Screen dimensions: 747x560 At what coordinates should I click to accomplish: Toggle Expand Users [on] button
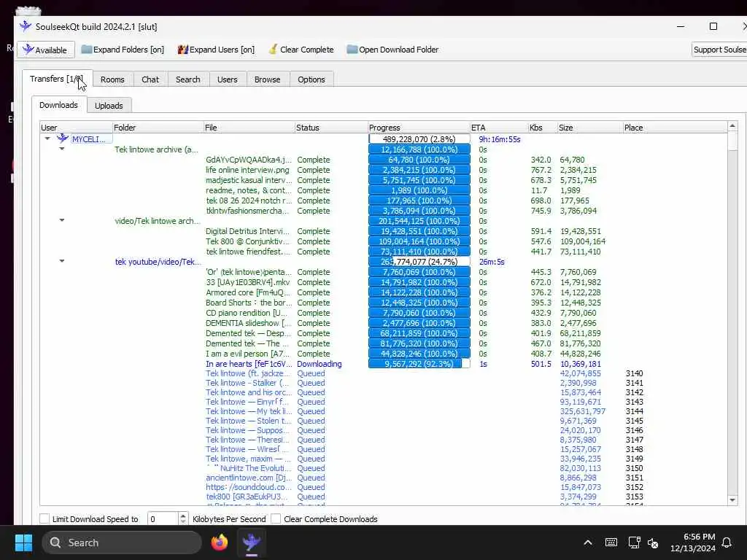[216, 50]
